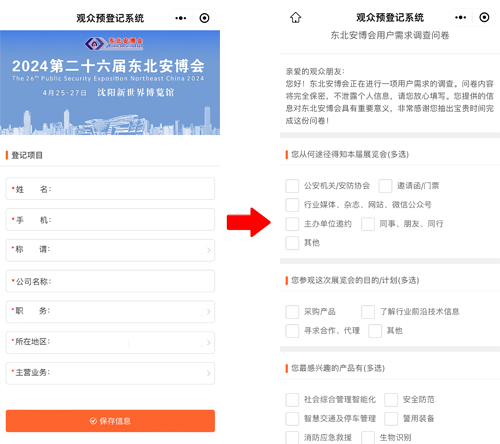500x444 pixels.
Task: Click the 保存信息 button
Action: (x=110, y=421)
